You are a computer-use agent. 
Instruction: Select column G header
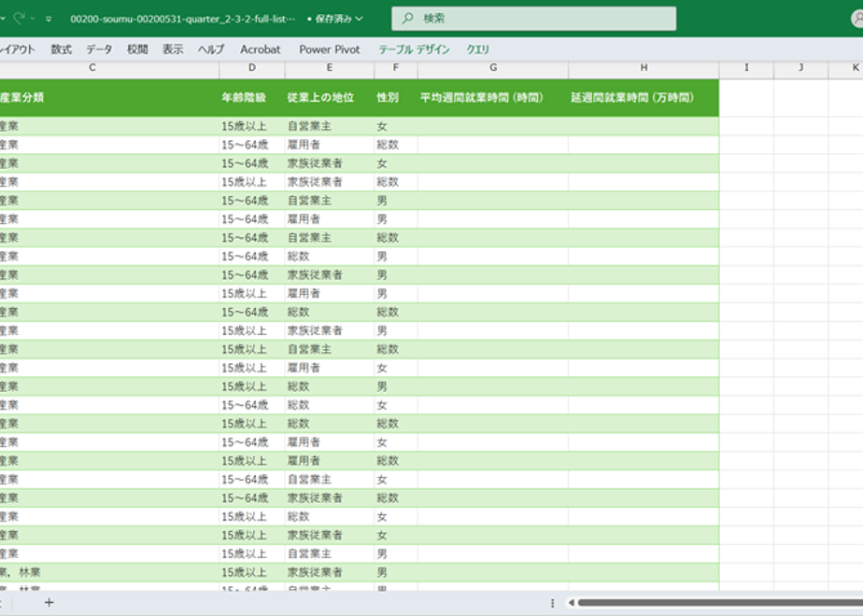point(493,67)
